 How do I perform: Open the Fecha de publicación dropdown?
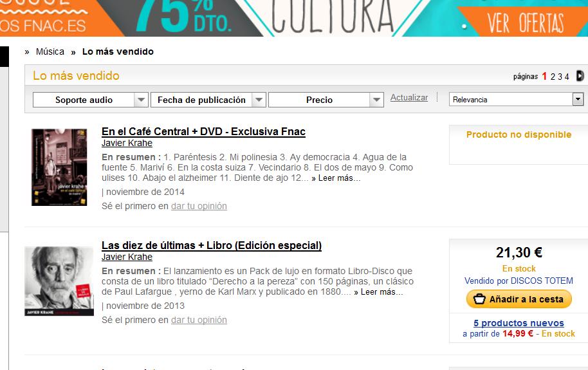tap(208, 100)
